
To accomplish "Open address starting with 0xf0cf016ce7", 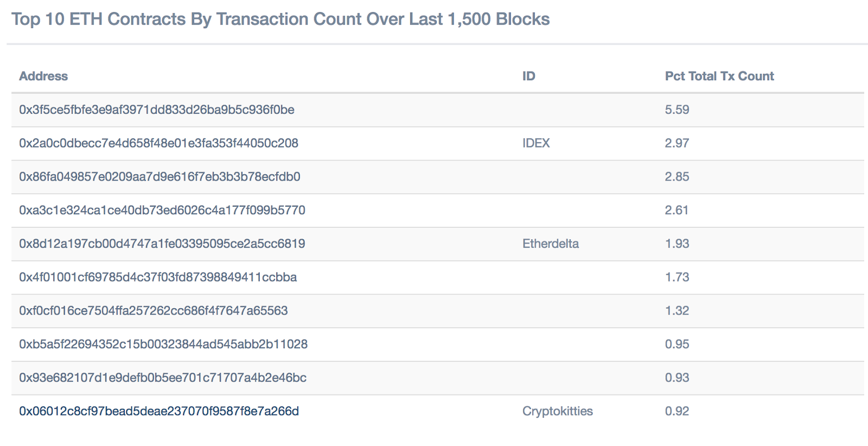I will pos(153,311).
